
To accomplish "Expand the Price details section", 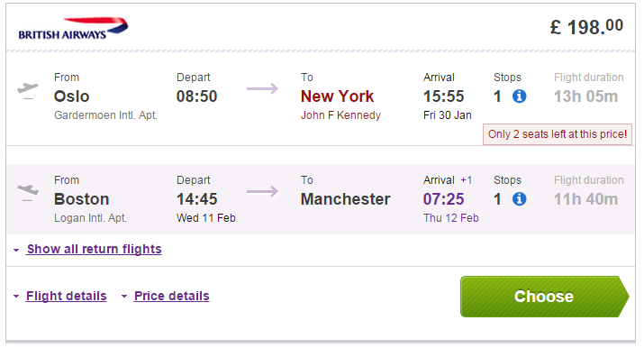I will click(x=172, y=296).
